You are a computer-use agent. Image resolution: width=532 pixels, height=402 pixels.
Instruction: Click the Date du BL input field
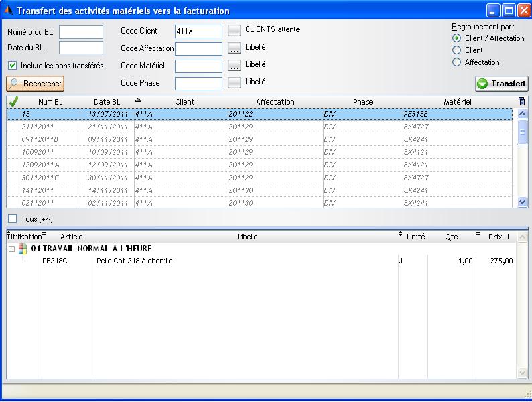[x=81, y=48]
